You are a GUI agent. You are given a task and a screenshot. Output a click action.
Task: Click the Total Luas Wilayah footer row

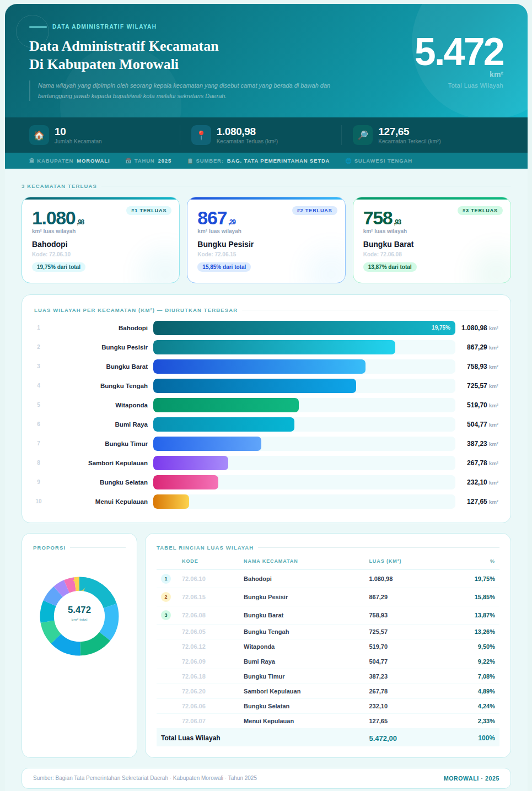coord(327,738)
